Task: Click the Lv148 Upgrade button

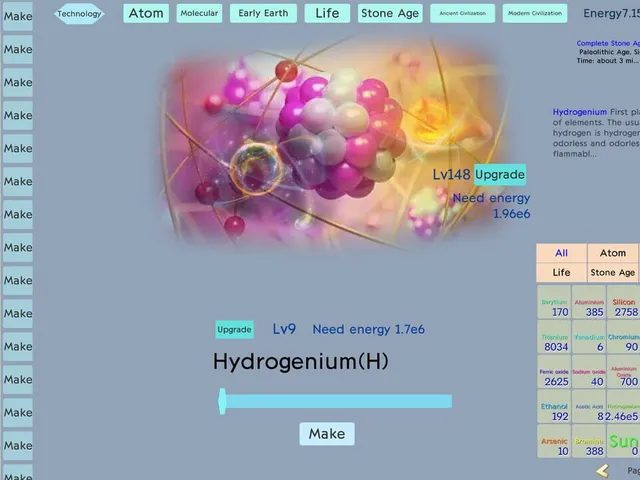Action: (x=500, y=175)
